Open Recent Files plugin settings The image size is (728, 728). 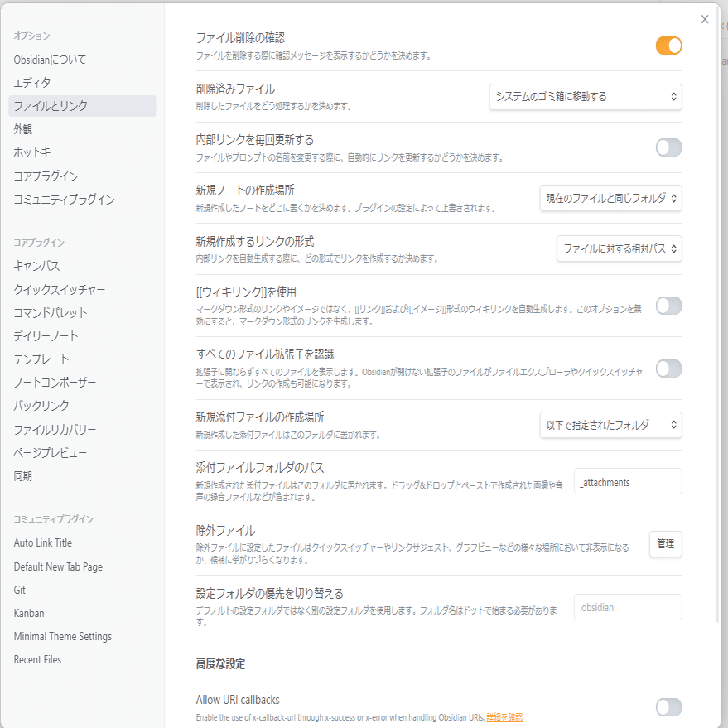coord(82,660)
